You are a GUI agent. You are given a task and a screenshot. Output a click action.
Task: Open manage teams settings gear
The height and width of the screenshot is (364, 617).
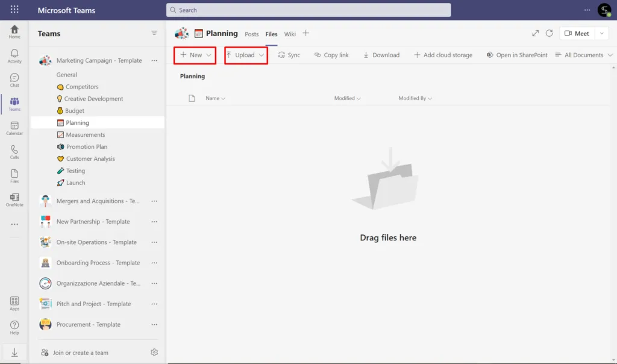(x=154, y=352)
